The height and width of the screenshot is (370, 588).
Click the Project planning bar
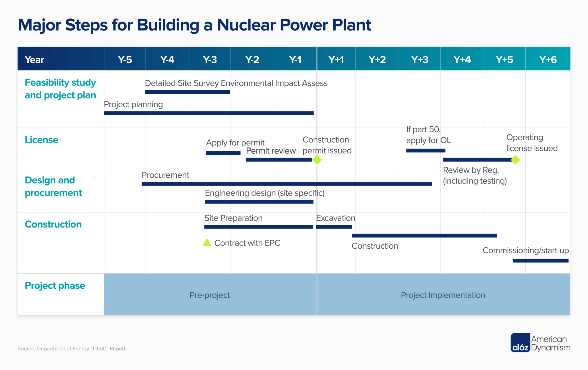coord(209,113)
